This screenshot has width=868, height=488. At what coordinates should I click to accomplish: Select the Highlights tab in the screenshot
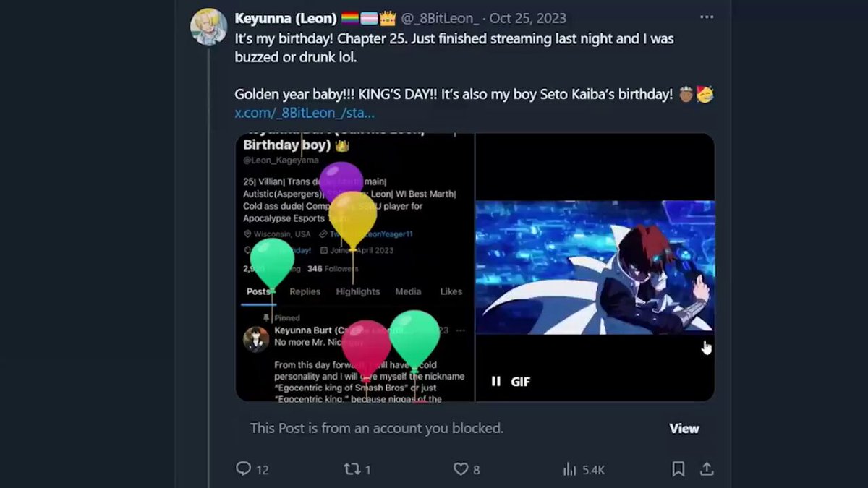[x=357, y=291]
